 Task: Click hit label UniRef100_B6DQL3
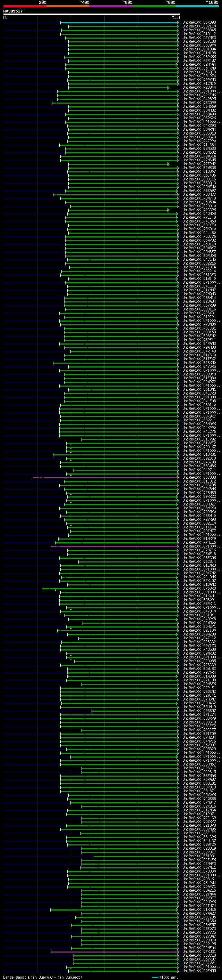click(199, 183)
